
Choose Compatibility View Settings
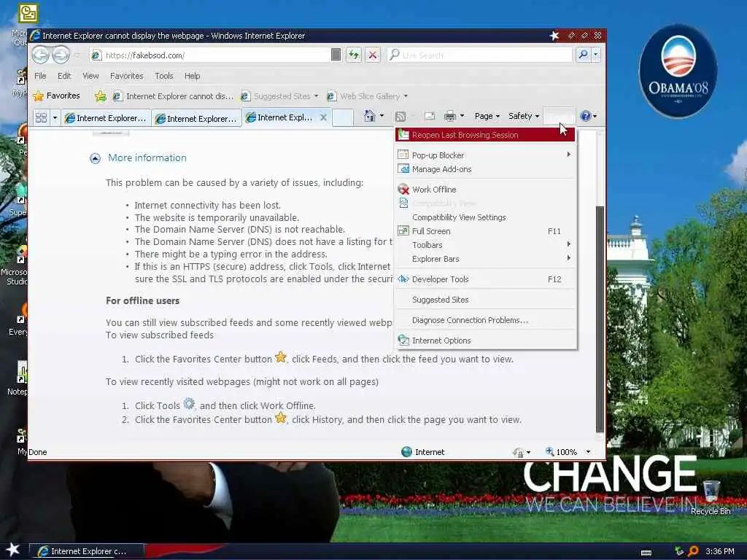485,217
